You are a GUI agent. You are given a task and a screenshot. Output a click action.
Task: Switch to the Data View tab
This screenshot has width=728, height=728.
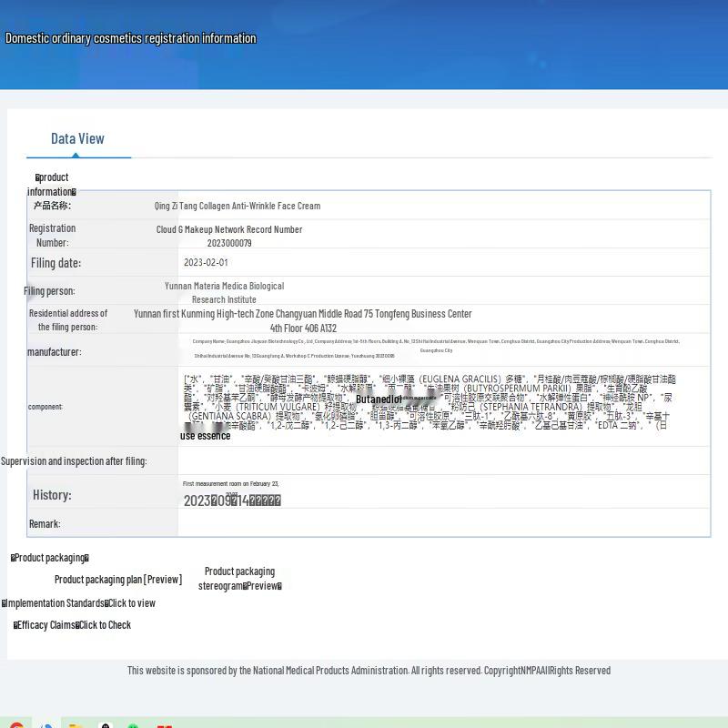(x=77, y=139)
